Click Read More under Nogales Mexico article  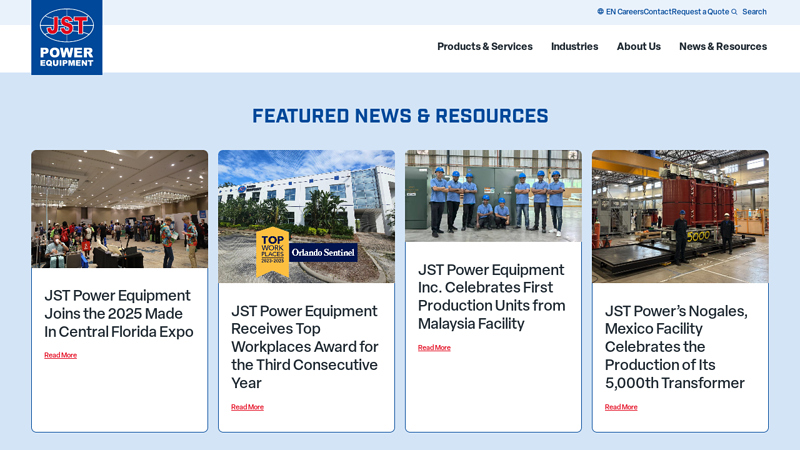coord(621,407)
